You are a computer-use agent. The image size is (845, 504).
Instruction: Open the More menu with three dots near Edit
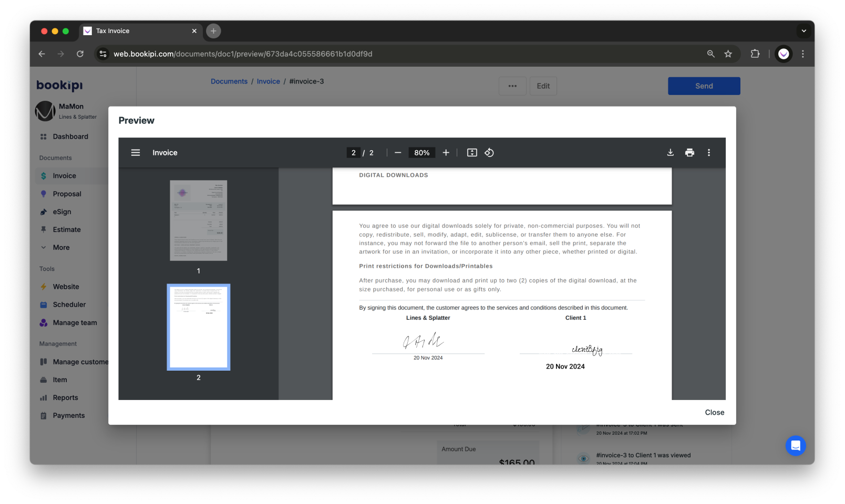[x=512, y=86]
